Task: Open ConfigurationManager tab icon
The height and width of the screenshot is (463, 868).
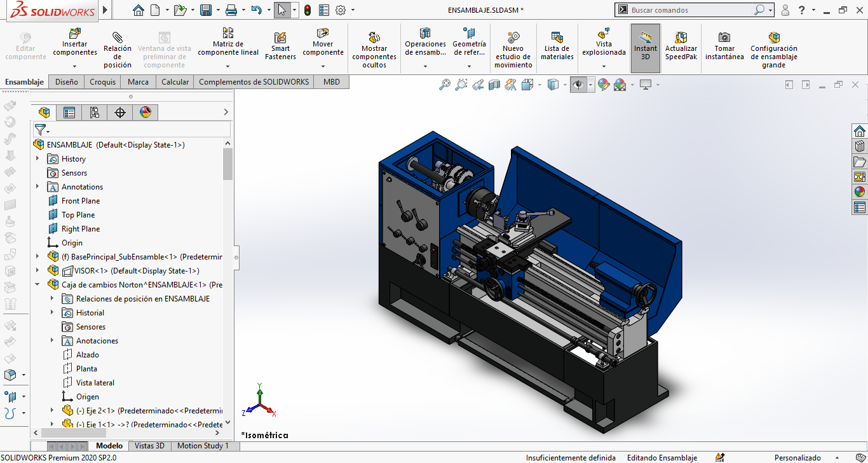Action: coord(95,113)
